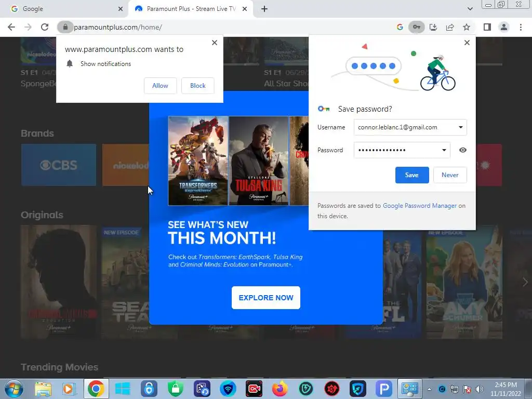Open the tab search chevron
532x399 pixels.
click(470, 9)
